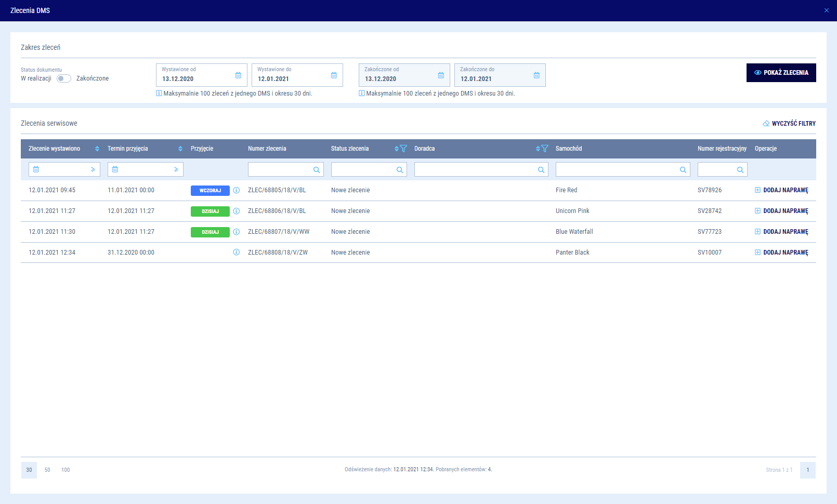
Task: Clear filters with WYCZYŚĆ FILTRY
Action: pyautogui.click(x=789, y=124)
